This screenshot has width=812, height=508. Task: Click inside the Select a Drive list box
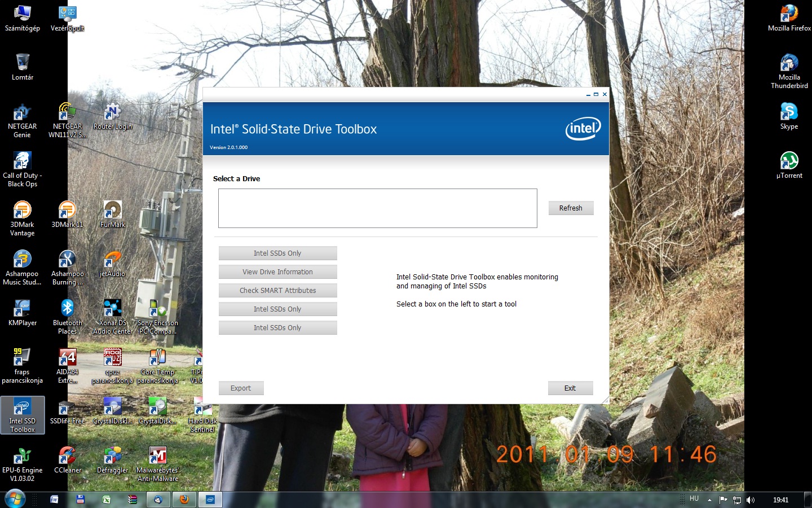coord(378,208)
